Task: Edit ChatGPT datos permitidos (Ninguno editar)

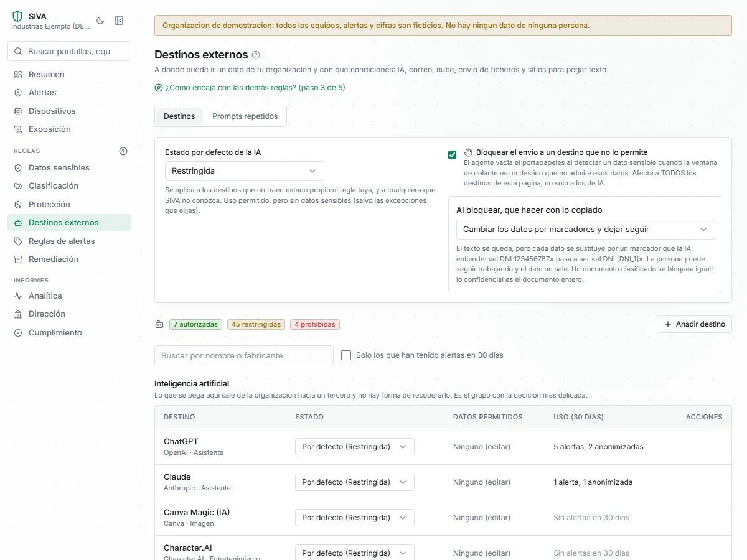Action: tap(482, 447)
